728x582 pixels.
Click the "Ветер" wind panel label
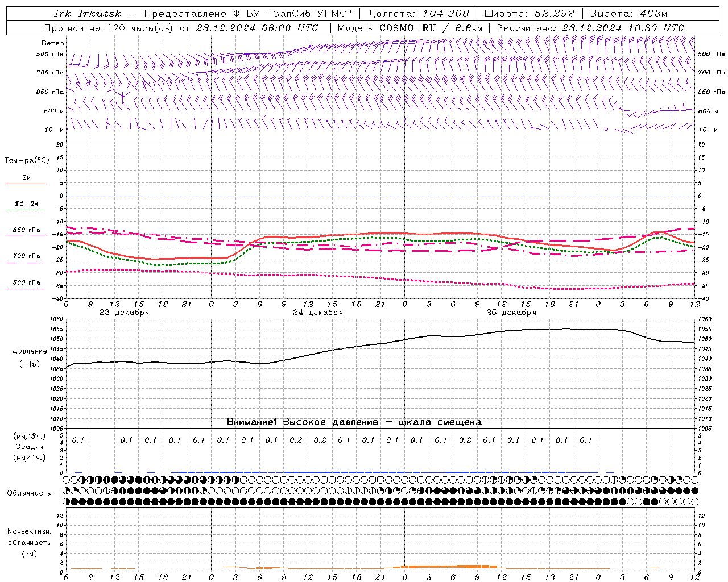[x=52, y=43]
